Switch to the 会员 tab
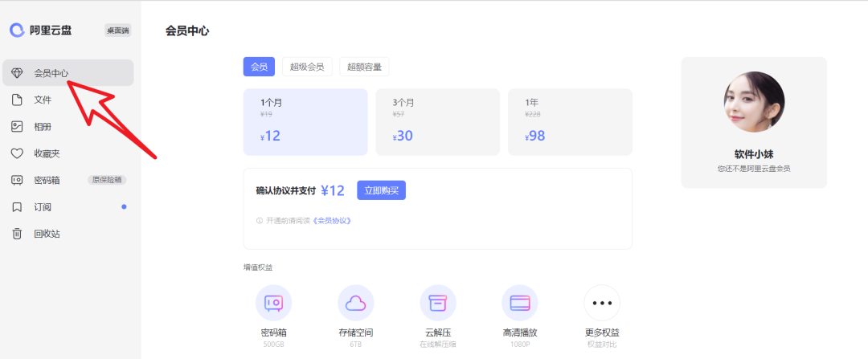Viewport: 868px width, 359px height. point(259,67)
